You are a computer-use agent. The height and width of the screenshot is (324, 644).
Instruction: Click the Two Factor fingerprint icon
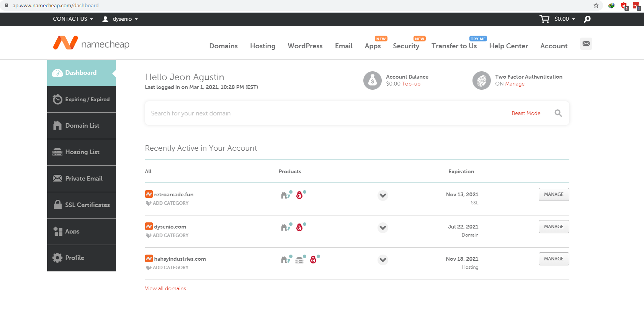click(481, 81)
